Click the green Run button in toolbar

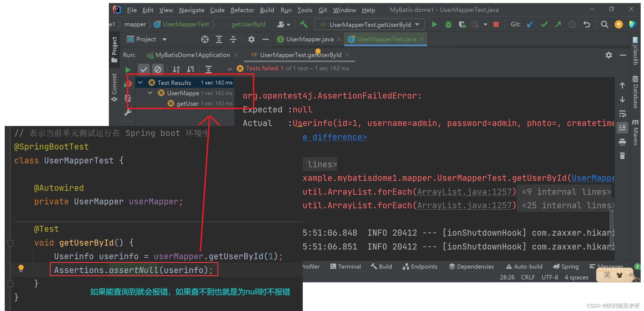pyautogui.click(x=434, y=25)
